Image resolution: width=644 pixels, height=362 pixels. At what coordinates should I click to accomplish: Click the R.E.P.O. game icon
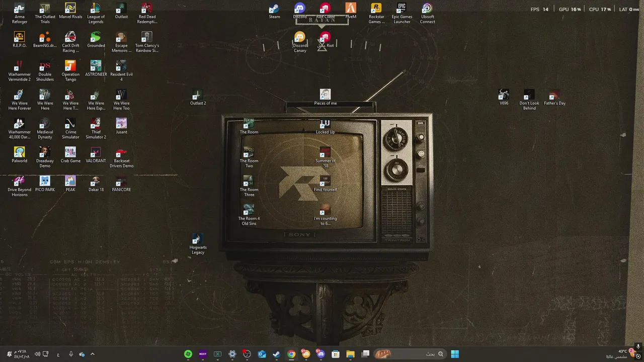pos(20,40)
